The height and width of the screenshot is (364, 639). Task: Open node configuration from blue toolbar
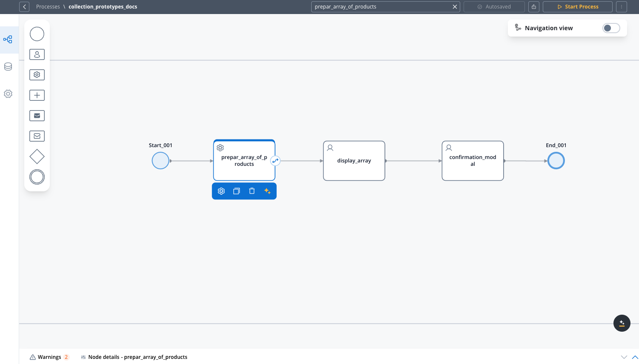(221, 191)
